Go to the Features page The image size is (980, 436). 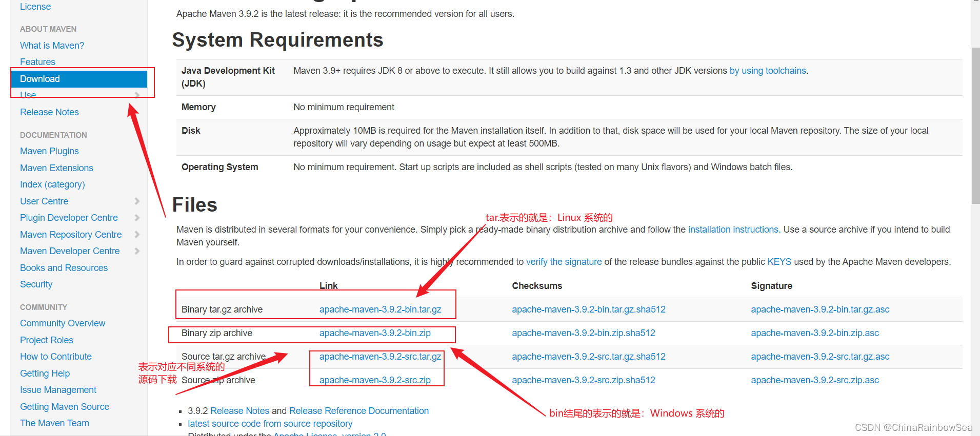37,62
